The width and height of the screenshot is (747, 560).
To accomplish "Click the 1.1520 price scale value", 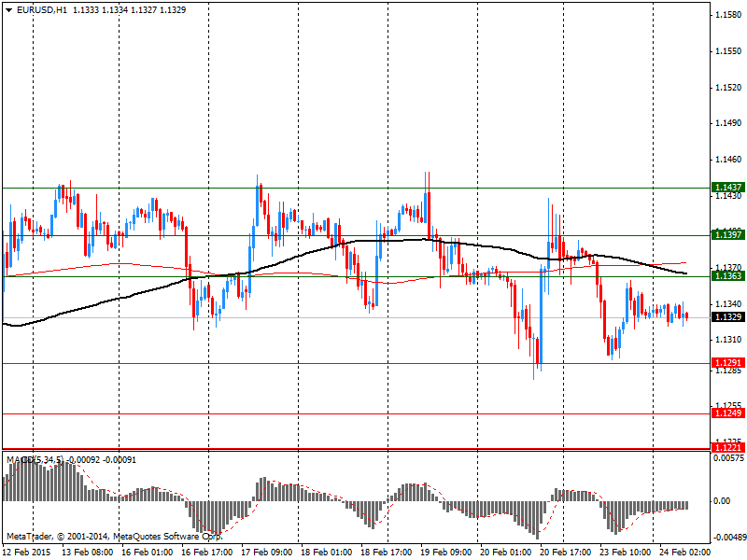I will [728, 87].
